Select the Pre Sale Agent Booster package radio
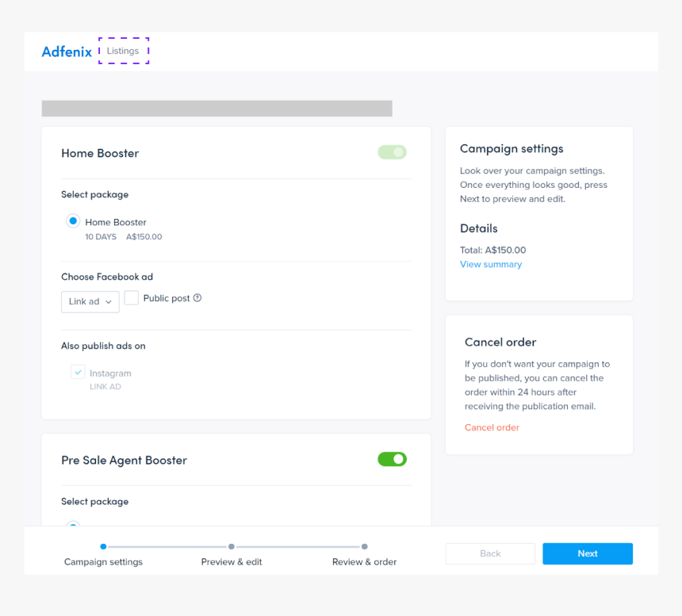Image resolution: width=682 pixels, height=616 pixels. pyautogui.click(x=73, y=524)
